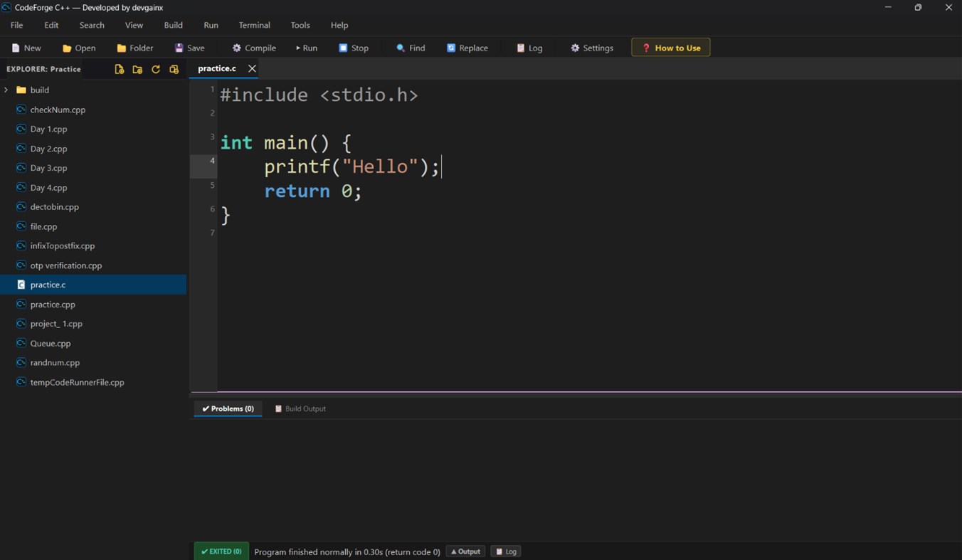The width and height of the screenshot is (962, 560).
Task: Toggle the Output panel from the status bar
Action: tap(465, 551)
